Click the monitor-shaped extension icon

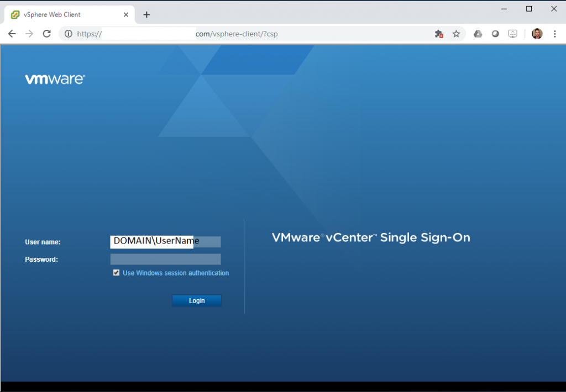513,34
